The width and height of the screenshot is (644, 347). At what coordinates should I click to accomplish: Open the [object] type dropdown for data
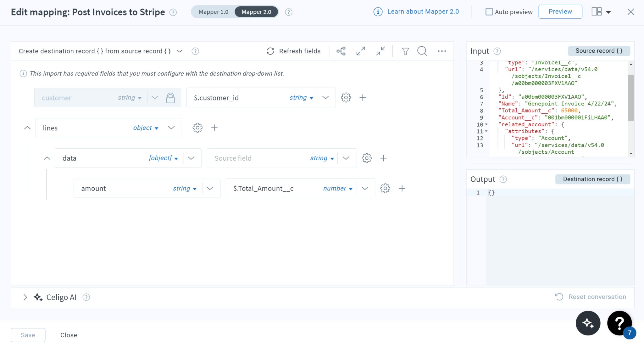click(163, 158)
